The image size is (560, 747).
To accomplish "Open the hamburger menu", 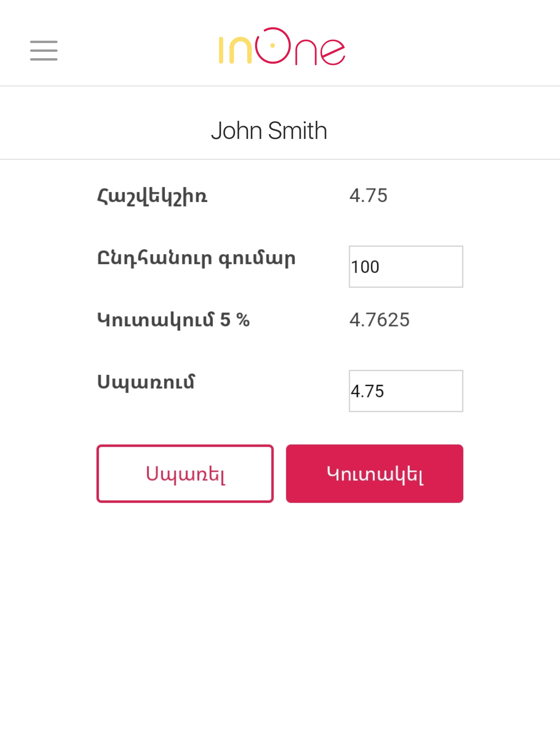I will point(43,51).
